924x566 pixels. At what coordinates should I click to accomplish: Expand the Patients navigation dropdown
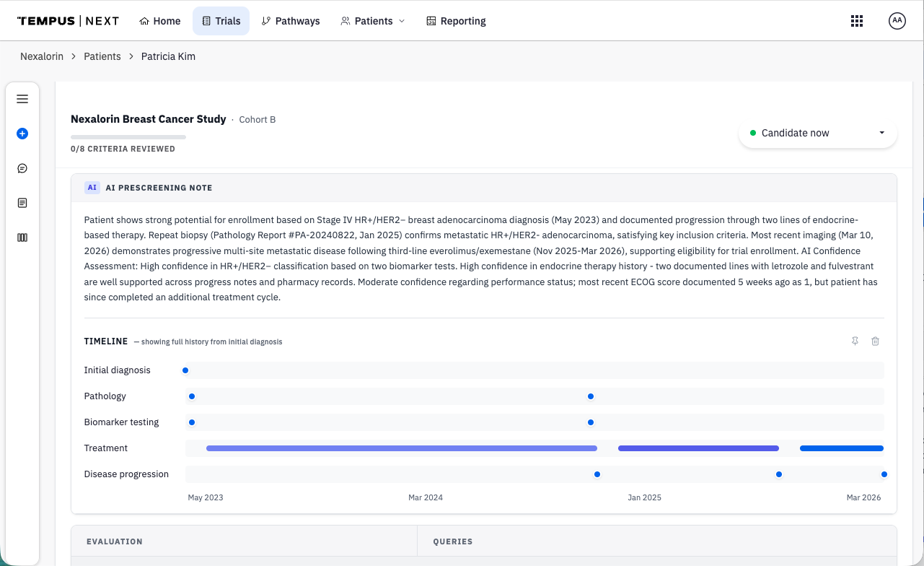[372, 21]
